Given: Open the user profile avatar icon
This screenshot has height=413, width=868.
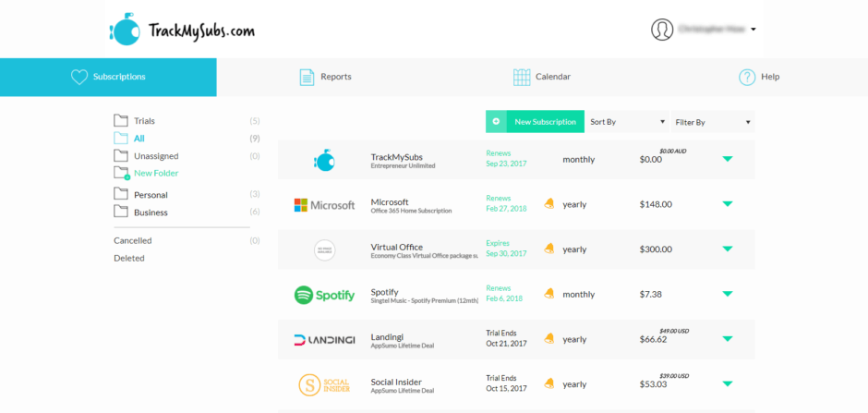Looking at the screenshot, I should [662, 30].
